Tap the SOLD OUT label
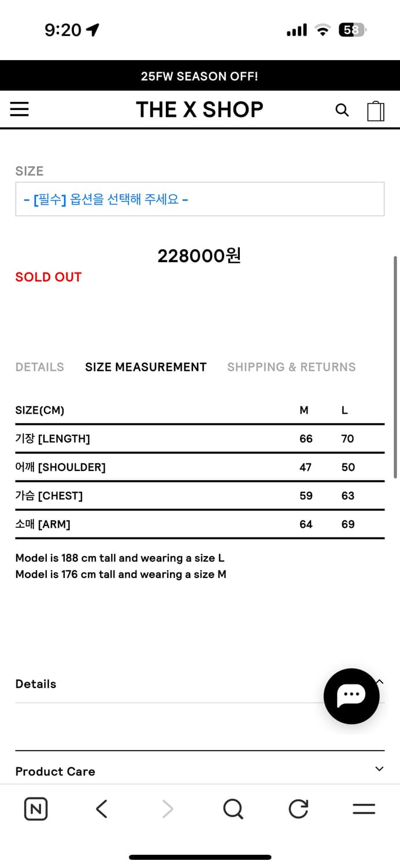 coord(49,277)
